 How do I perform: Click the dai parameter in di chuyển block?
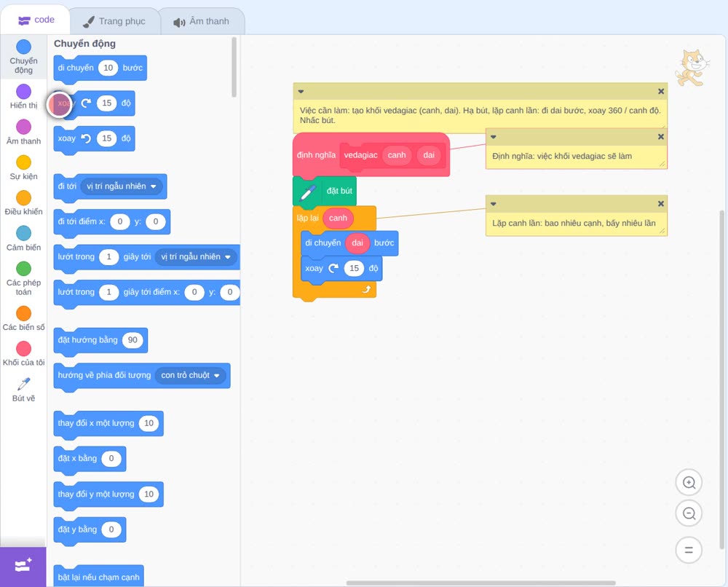pos(357,243)
